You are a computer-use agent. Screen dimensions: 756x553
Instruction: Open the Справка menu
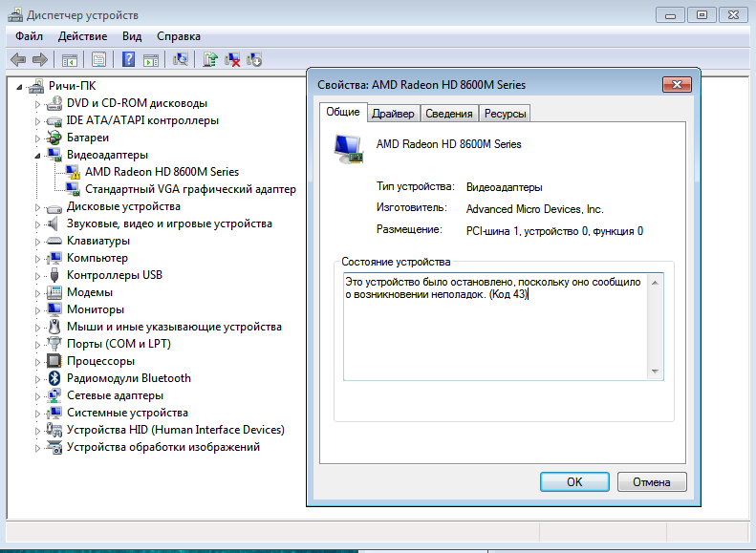tap(179, 36)
